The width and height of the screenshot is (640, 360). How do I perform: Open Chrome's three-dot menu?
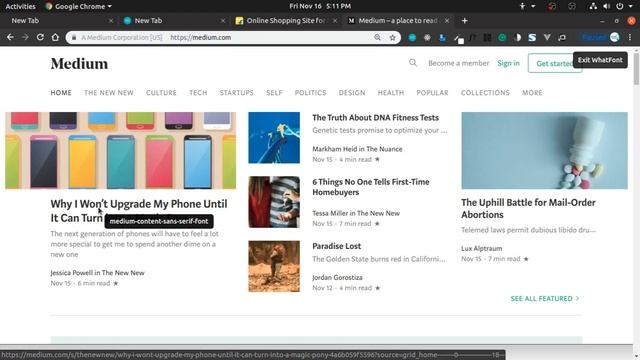point(630,37)
